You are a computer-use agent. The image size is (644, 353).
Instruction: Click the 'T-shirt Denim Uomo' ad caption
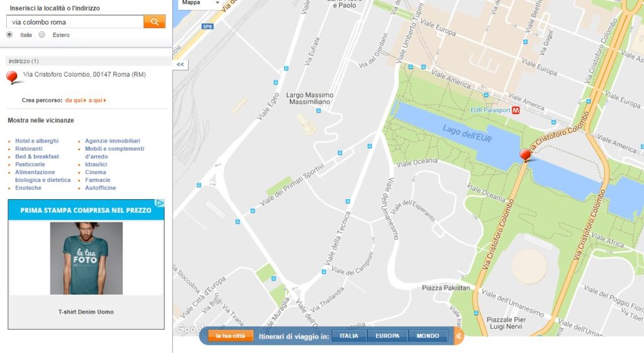click(86, 312)
